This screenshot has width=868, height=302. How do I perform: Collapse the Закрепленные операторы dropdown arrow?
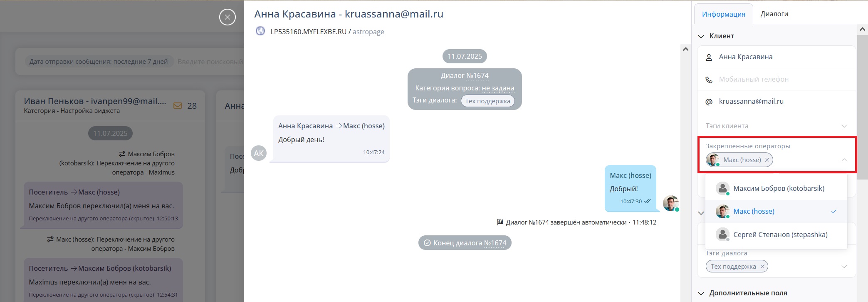coord(844,160)
